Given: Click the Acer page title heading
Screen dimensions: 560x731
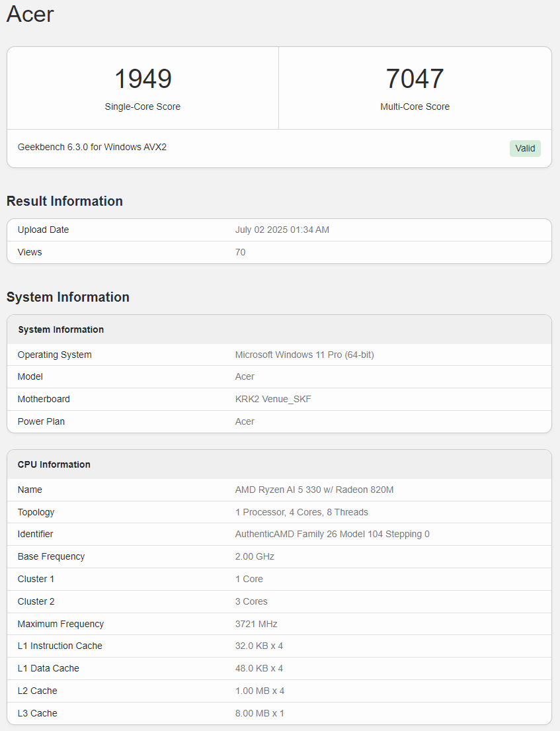Looking at the screenshot, I should point(30,14).
